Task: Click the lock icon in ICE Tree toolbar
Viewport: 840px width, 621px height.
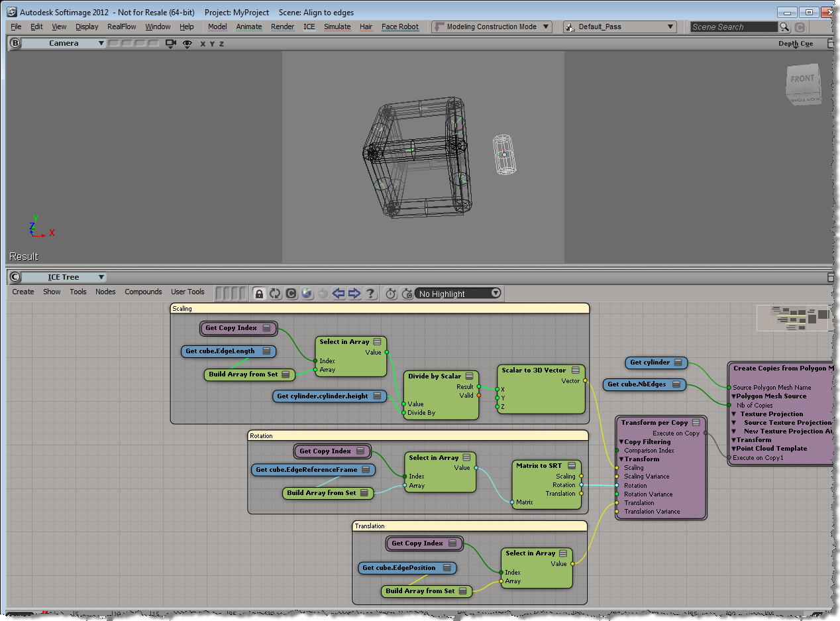Action: click(259, 293)
